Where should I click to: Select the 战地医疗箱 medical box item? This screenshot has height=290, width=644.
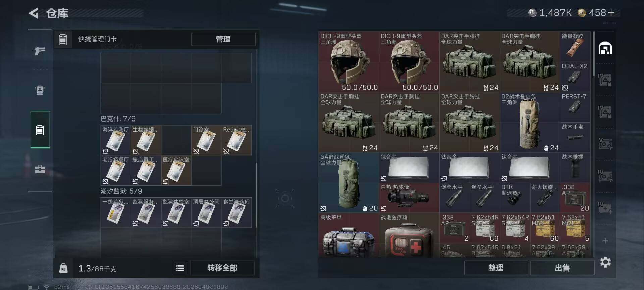coord(409,236)
